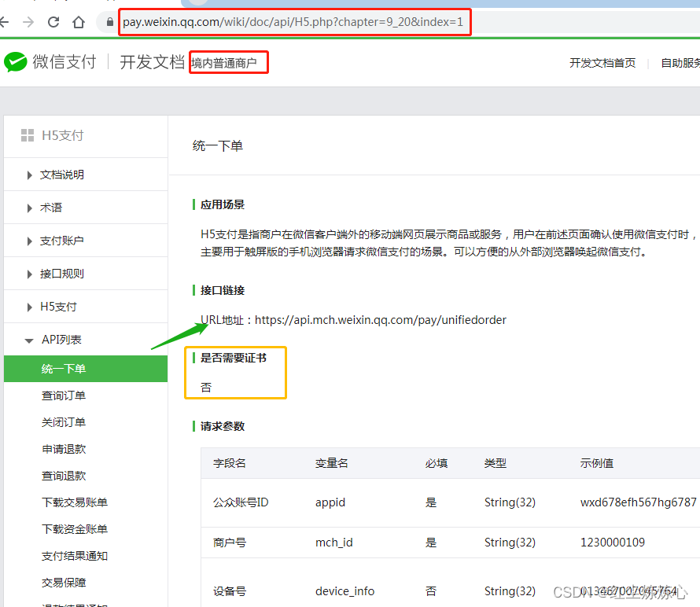This screenshot has width=700, height=607.
Task: Click the 示例值 column header
Action: pos(596,463)
